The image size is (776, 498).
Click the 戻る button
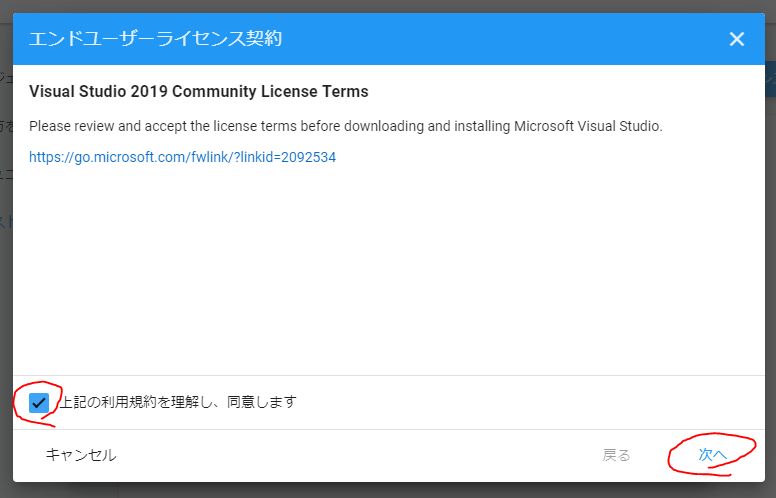pos(616,455)
